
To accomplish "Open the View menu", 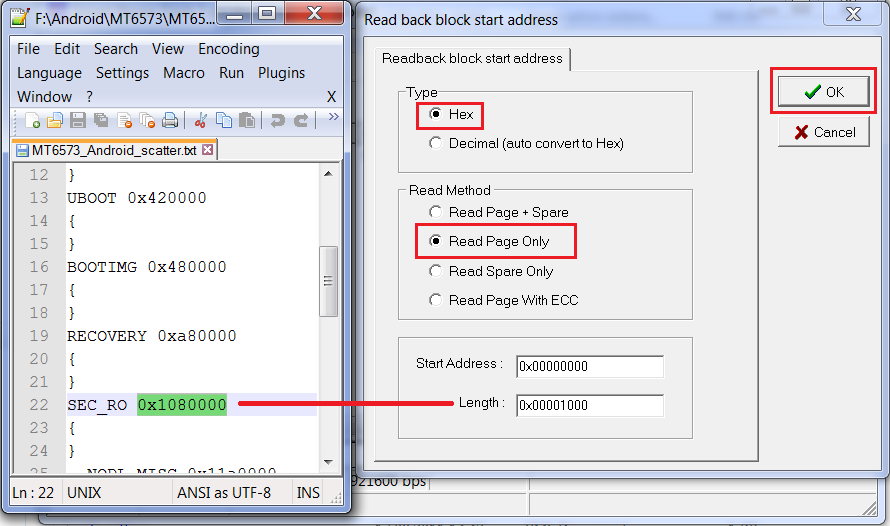I will 168,49.
